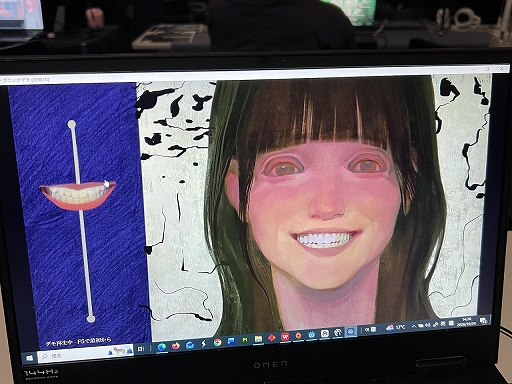Launch Firefox from the taskbar
This screenshot has width=512, height=384.
tap(176, 346)
